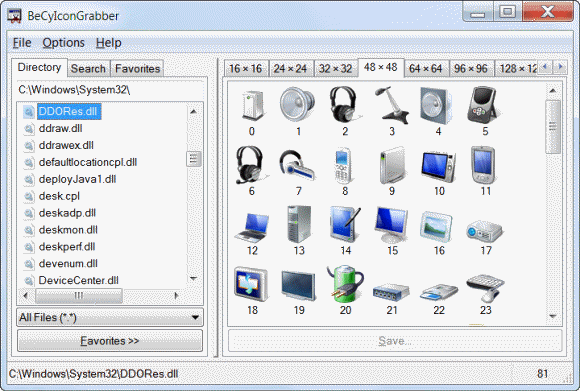Select the media player icon numbered 5

point(483,105)
